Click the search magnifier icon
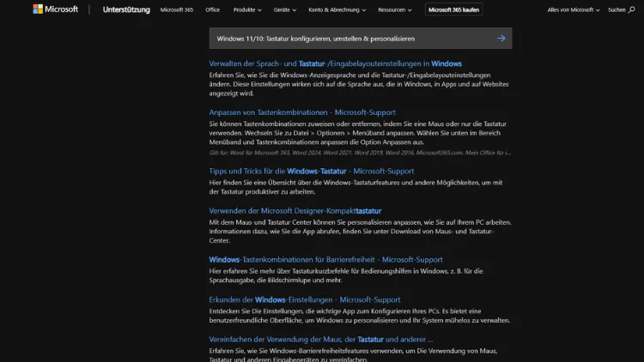Viewport: 644px width, 362px height. coord(632,9)
